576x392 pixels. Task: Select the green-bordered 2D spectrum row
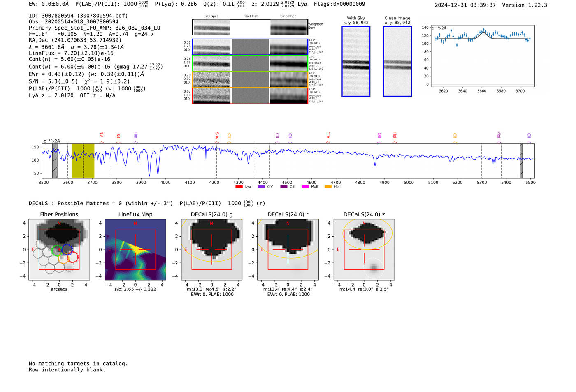pyautogui.click(x=250, y=63)
